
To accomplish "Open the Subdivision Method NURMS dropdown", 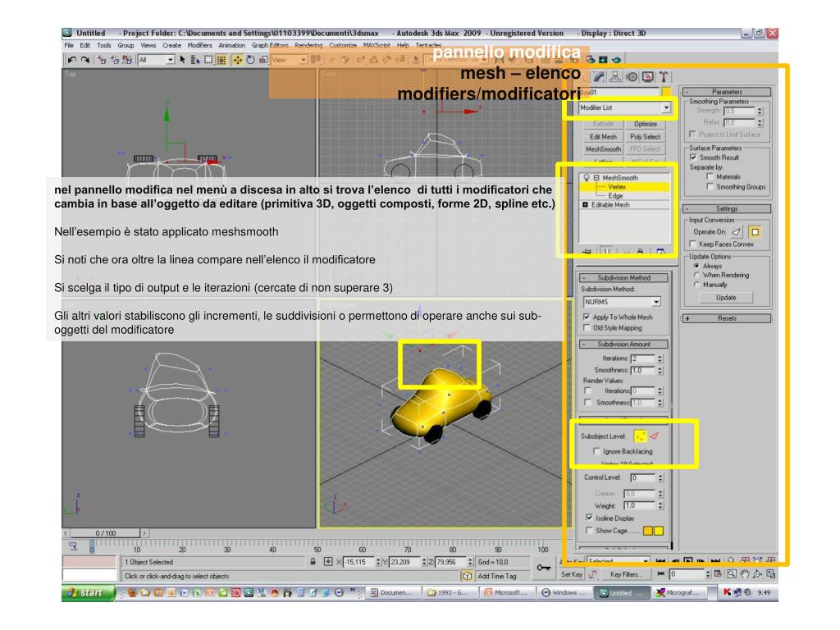I will point(622,302).
